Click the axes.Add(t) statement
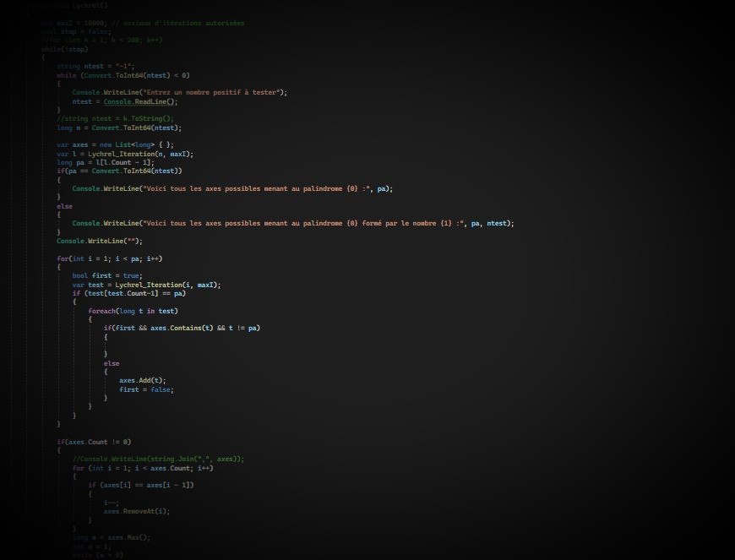Viewport: 735px width, 560px height. click(142, 381)
